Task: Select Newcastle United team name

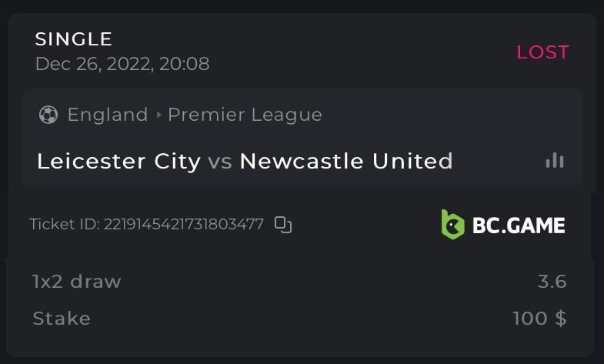Action: pyautogui.click(x=346, y=161)
